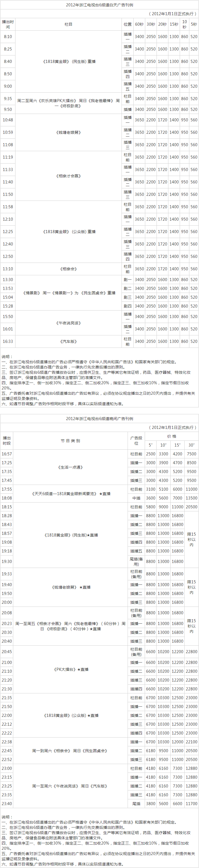Select the "说明:" heading under the daytime table
The image size is (199, 868).
[7, 357]
